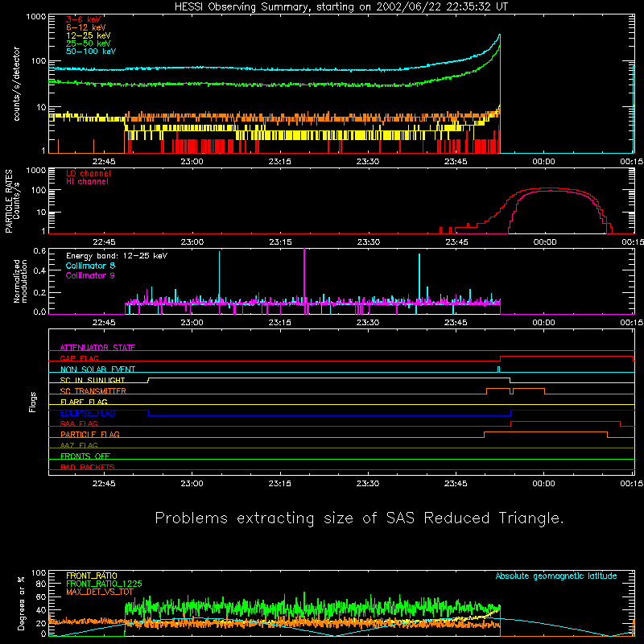Screen dimensions: 644x644
Task: Click the GAP_FLAG label
Action: click(79, 358)
